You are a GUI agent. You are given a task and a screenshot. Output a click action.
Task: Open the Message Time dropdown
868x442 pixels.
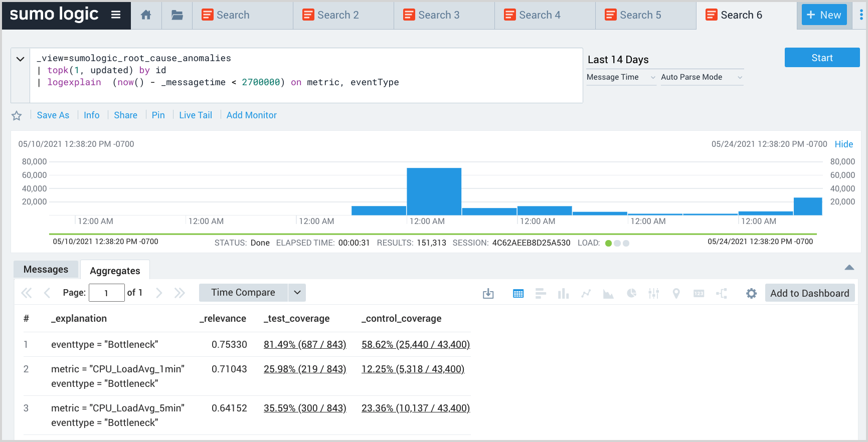(621, 77)
